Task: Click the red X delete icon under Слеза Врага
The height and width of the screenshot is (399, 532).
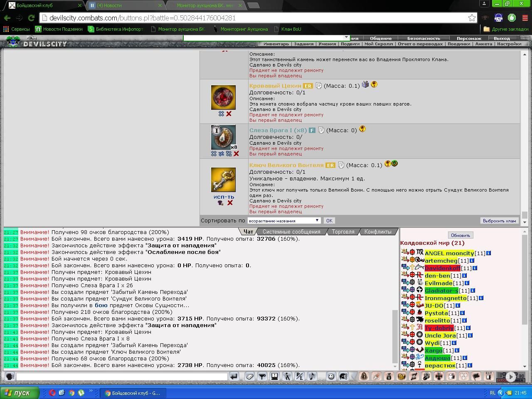Action: [x=236, y=154]
